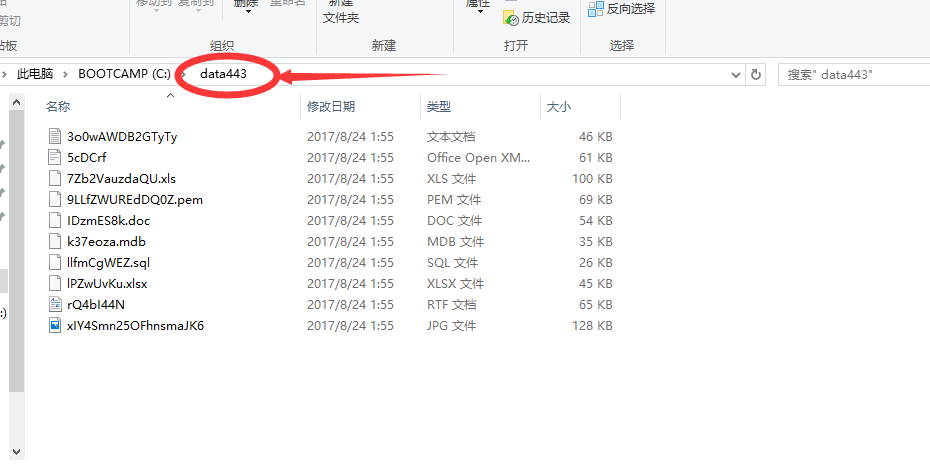
Task: Click the date cell of rQ4bI44N
Action: pyautogui.click(x=350, y=304)
